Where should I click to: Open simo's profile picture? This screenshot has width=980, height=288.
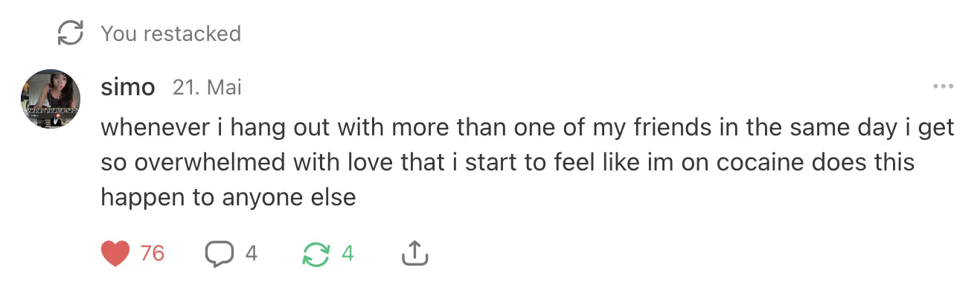tap(50, 100)
